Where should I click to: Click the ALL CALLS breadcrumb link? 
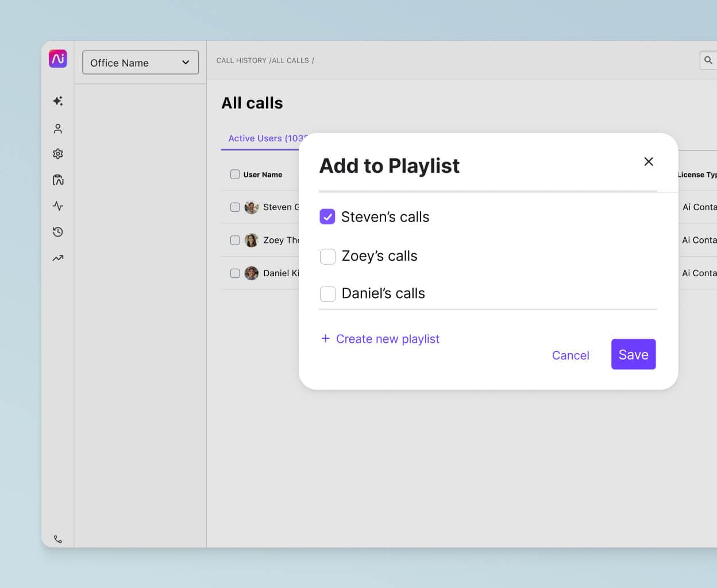pyautogui.click(x=290, y=60)
